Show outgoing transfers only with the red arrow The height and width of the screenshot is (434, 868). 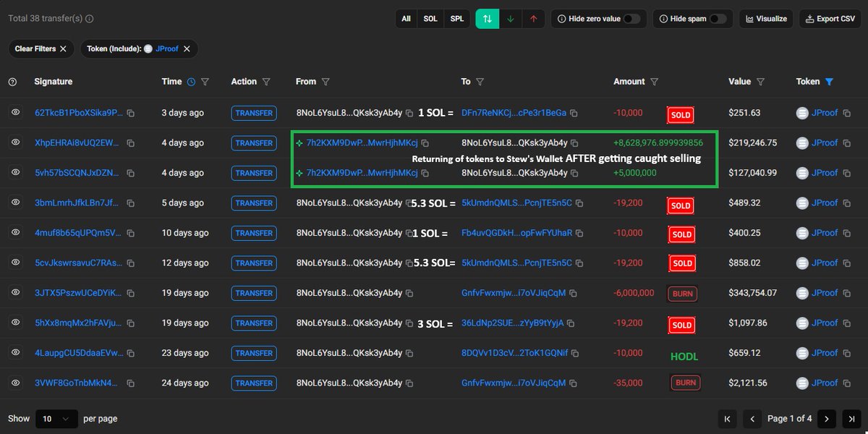click(533, 19)
